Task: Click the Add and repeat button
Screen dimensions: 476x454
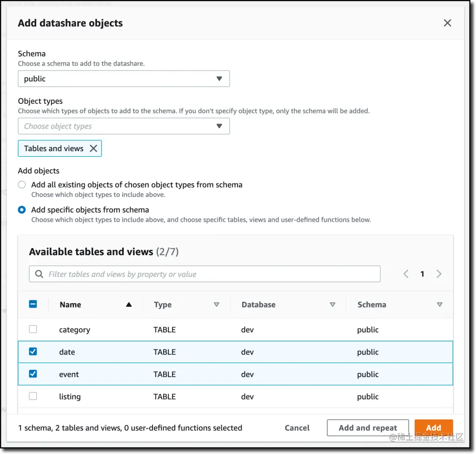Action: tap(368, 428)
